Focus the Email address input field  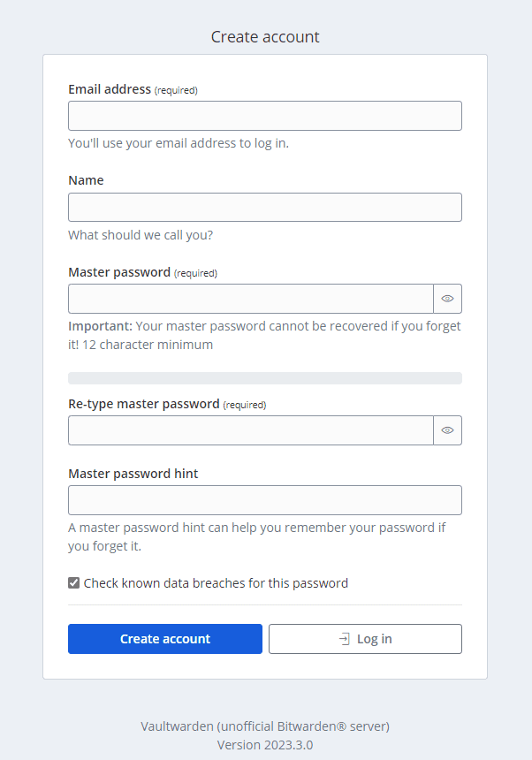265,116
